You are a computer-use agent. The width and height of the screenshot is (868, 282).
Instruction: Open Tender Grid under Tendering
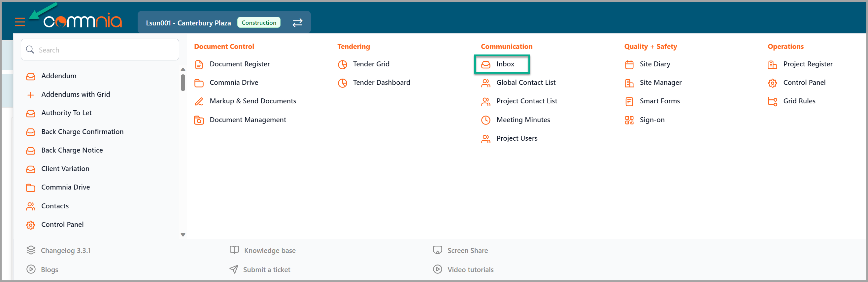pyautogui.click(x=371, y=64)
